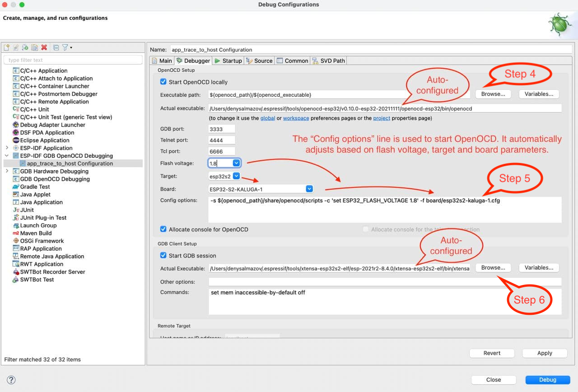Disable Start GDB session checkbox
Screen dimensions: 578x392
(163, 256)
